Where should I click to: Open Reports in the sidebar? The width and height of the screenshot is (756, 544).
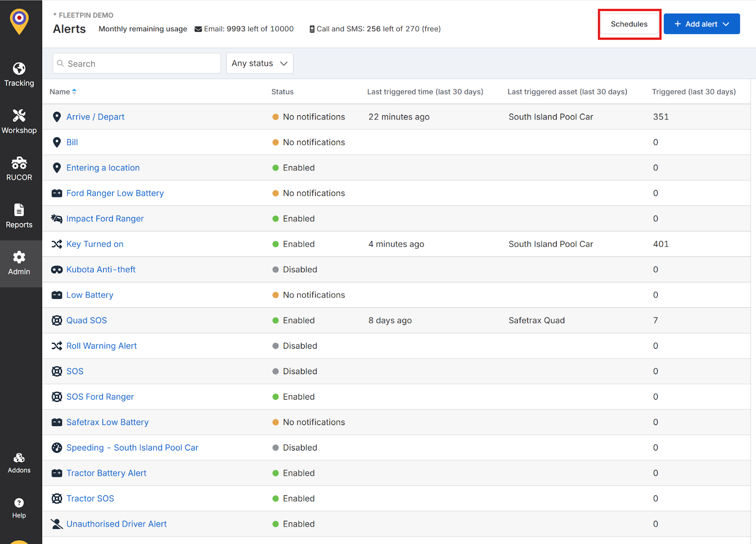[19, 217]
